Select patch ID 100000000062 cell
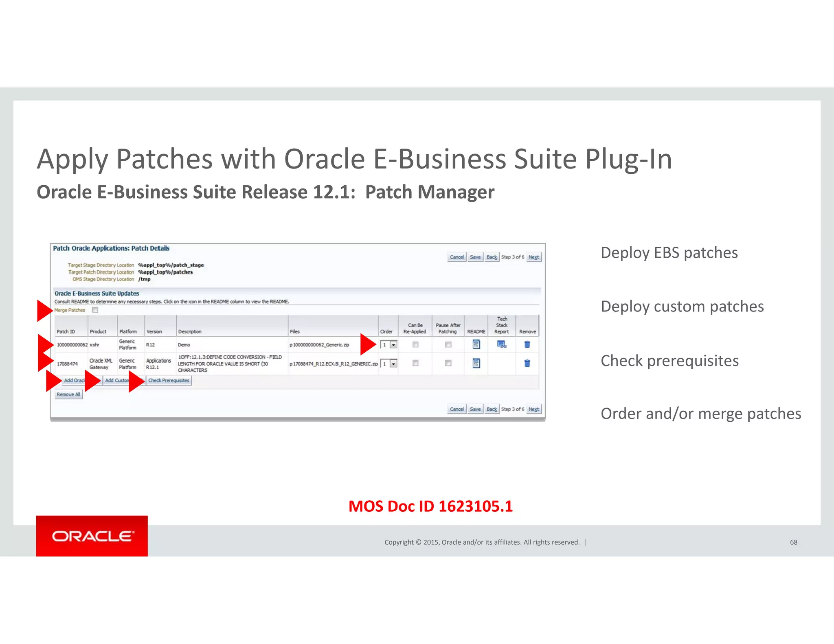The width and height of the screenshot is (834, 644). click(x=72, y=345)
